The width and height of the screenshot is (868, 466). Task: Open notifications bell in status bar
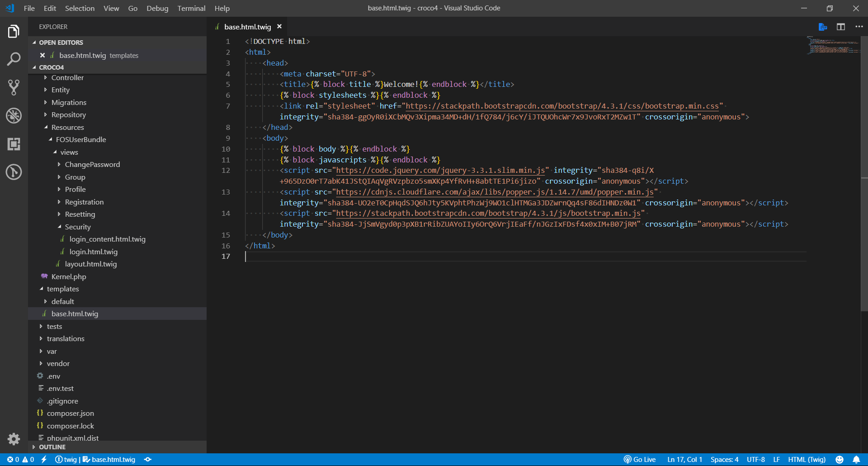[x=856, y=460]
